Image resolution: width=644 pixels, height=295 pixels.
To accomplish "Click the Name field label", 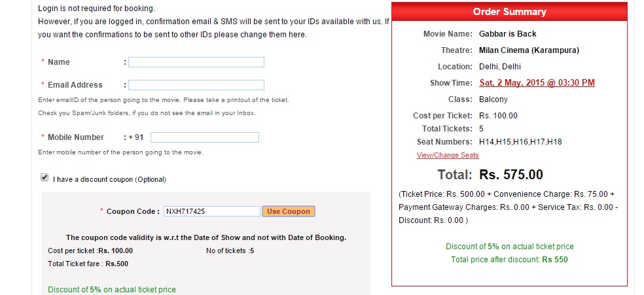I will (x=58, y=62).
